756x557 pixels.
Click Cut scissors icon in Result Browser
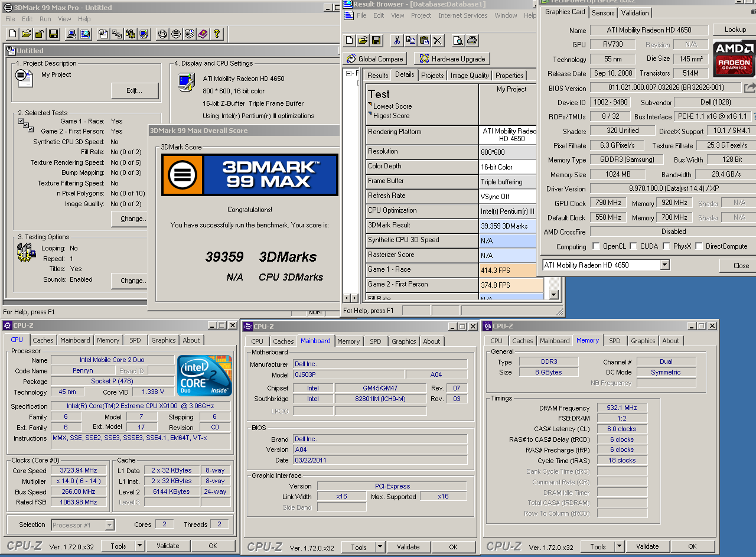coord(397,40)
